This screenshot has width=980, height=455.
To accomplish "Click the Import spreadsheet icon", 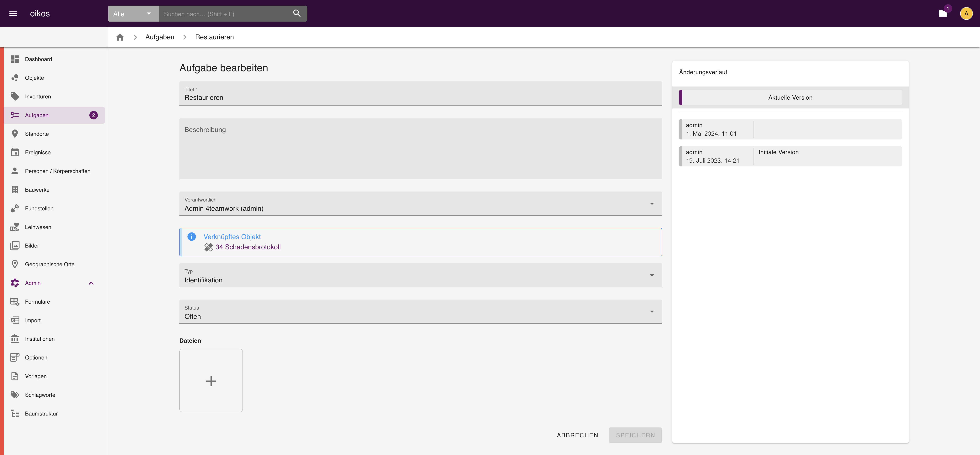I will (15, 320).
